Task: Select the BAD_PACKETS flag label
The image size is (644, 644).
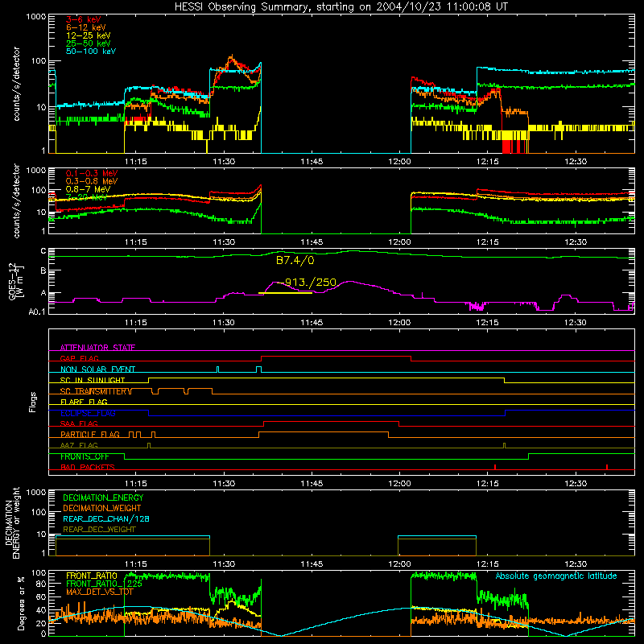Action: [88, 467]
